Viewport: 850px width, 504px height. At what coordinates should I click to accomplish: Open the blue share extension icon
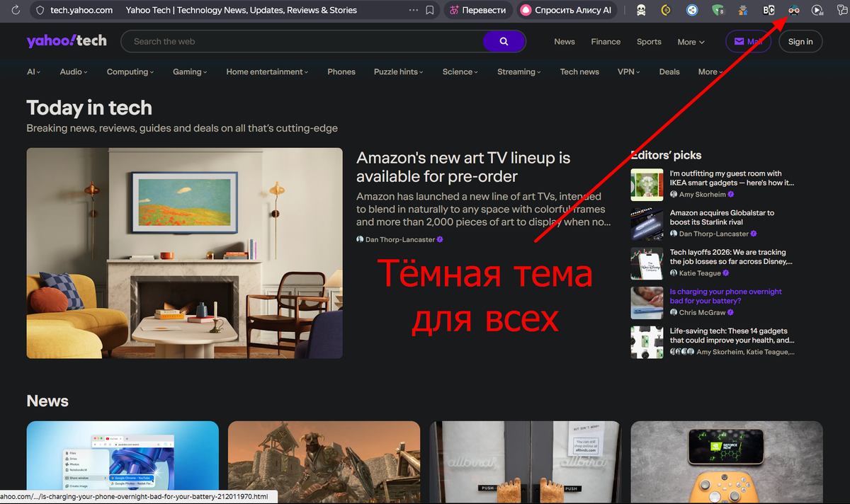click(x=692, y=11)
